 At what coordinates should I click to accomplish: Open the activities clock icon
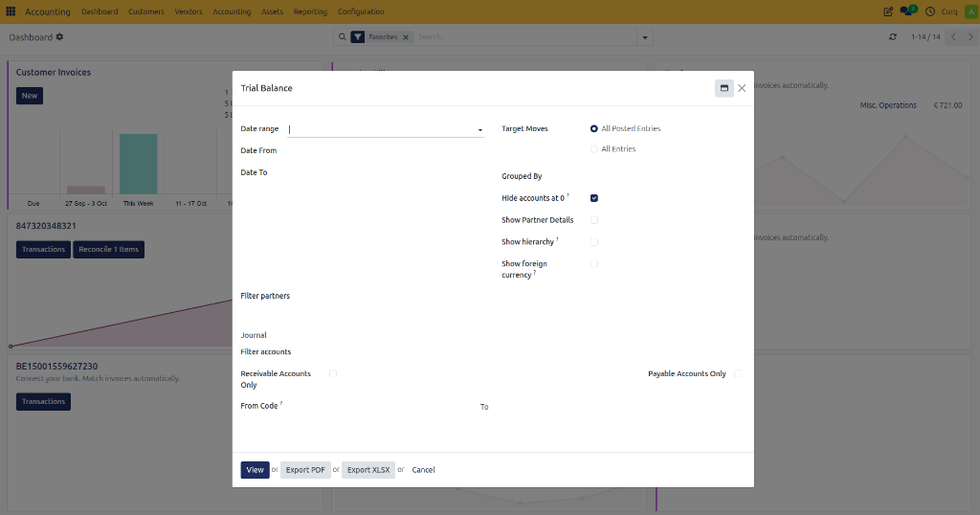click(930, 11)
